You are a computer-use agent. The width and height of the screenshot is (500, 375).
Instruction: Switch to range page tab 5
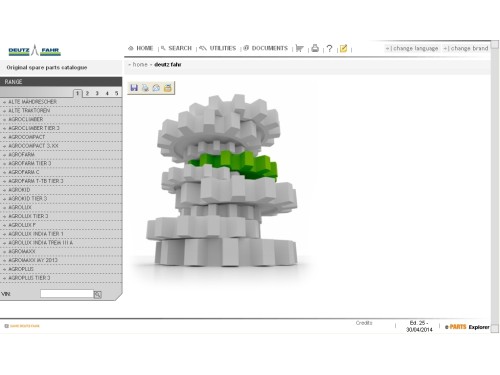point(116,93)
